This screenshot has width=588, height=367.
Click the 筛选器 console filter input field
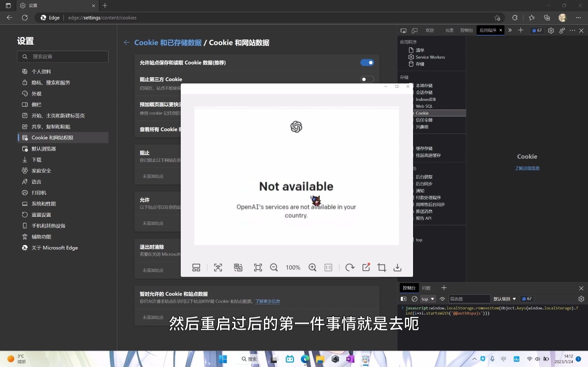(x=470, y=299)
